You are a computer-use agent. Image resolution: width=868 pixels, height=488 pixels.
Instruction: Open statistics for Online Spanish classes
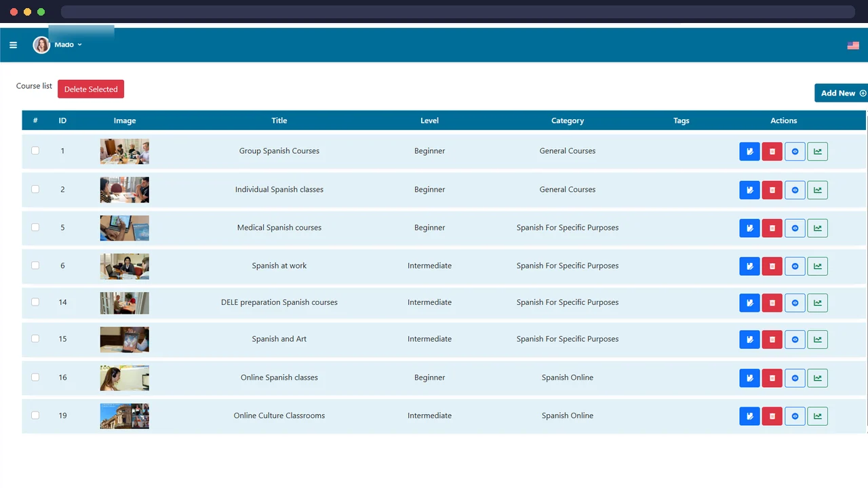coord(818,378)
